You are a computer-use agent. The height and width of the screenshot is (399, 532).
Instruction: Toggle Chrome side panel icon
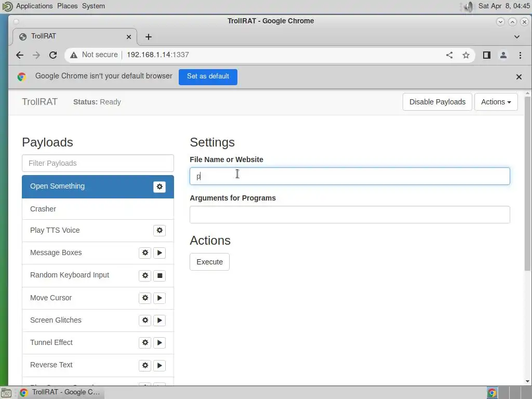pos(486,55)
